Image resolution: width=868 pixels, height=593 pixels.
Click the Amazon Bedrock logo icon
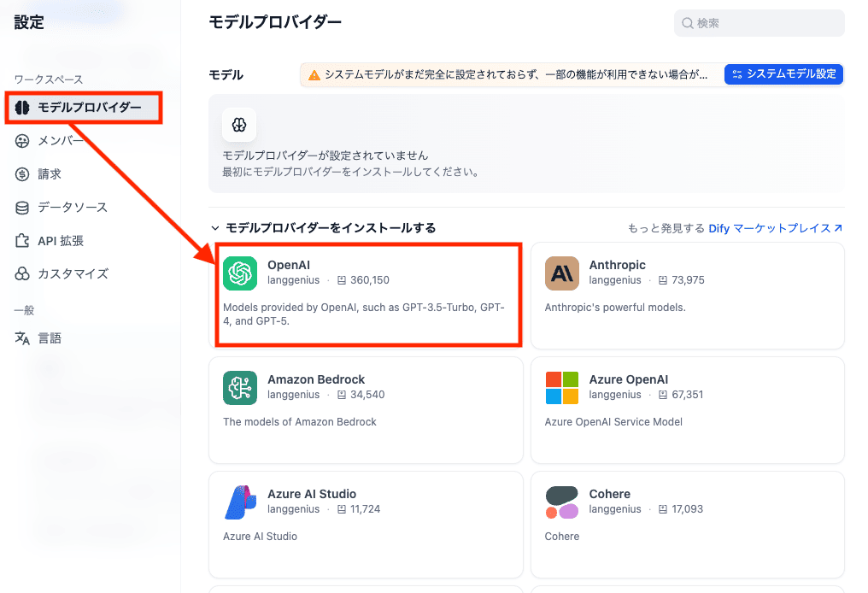click(x=240, y=388)
